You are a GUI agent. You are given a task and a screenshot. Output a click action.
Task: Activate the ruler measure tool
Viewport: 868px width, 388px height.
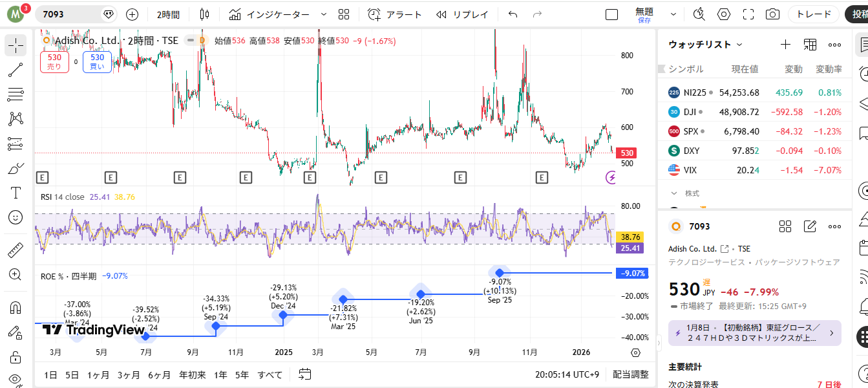(x=16, y=250)
